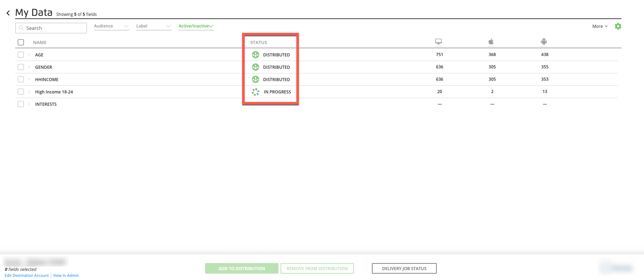The width and height of the screenshot is (644, 280).
Task: Click the back arrow beside My Data
Action: coord(8,13)
